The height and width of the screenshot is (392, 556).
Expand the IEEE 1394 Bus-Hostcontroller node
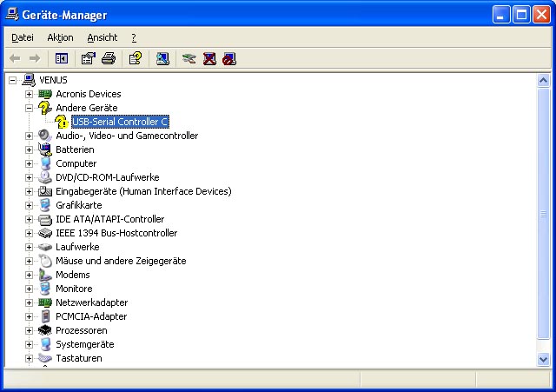point(29,233)
